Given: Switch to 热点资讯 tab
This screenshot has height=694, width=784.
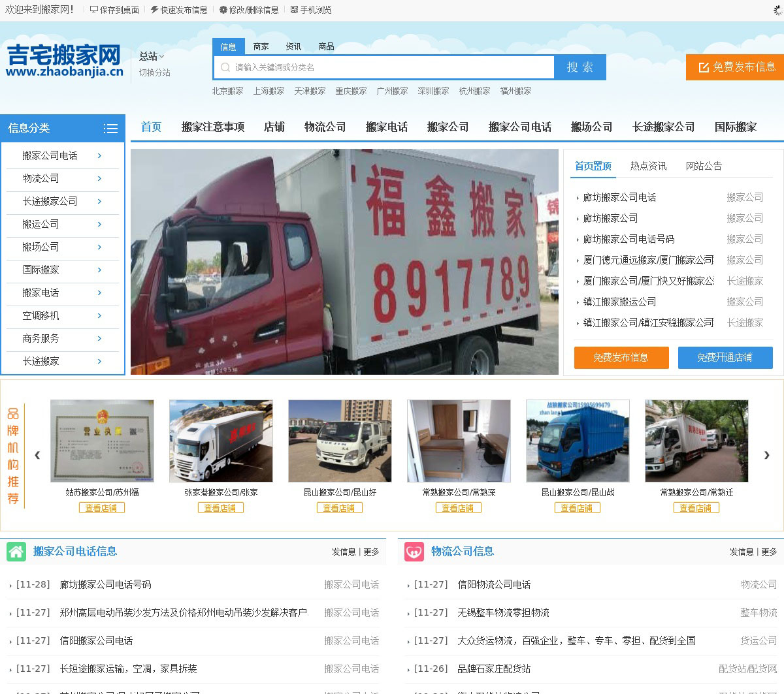Looking at the screenshot, I should click(x=648, y=166).
